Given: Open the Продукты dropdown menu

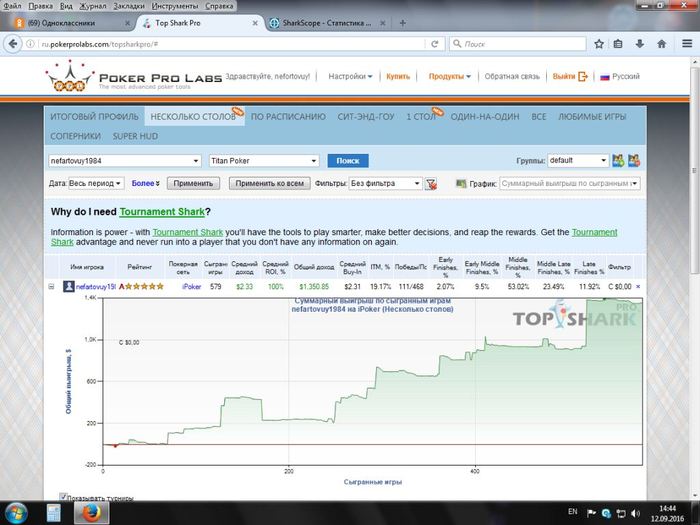Looking at the screenshot, I should 450,76.
